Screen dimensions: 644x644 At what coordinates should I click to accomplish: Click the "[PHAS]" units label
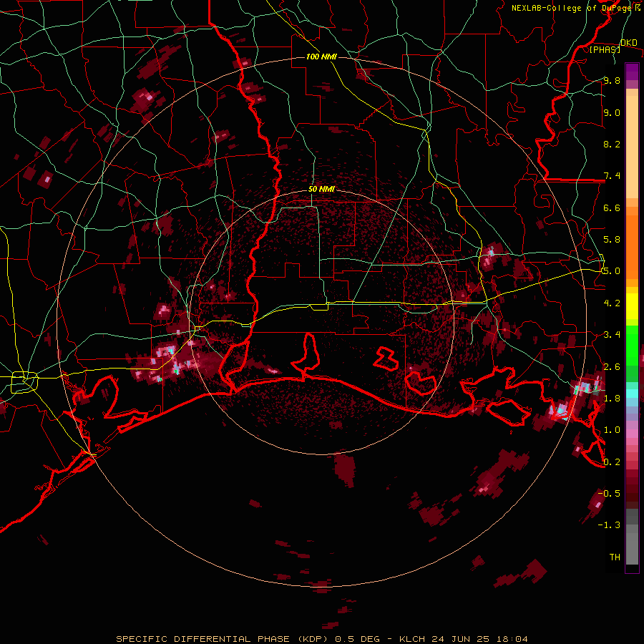click(605, 49)
